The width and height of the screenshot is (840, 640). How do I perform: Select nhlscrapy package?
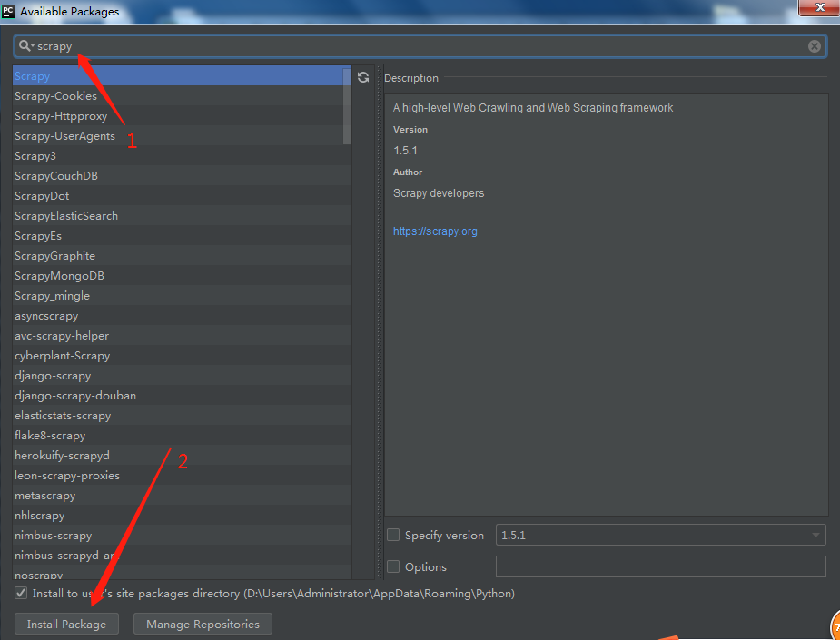point(182,516)
